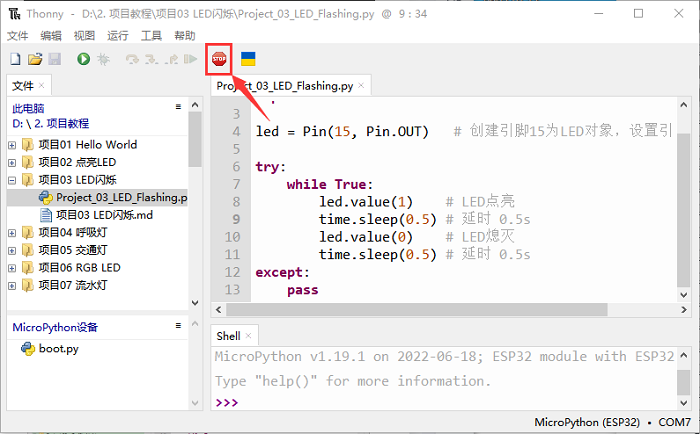The image size is (700, 434).
Task: Collapse the 项目03 LED闪烁 folder
Action: pos(12,180)
